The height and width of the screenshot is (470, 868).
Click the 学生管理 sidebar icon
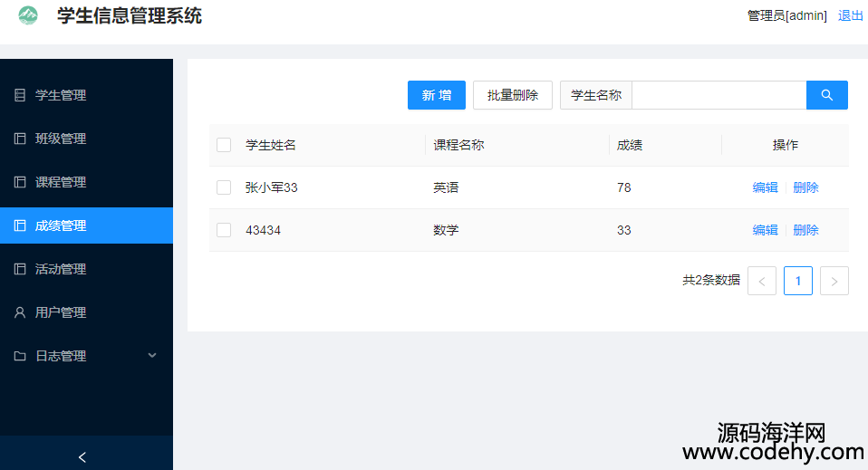pos(20,95)
